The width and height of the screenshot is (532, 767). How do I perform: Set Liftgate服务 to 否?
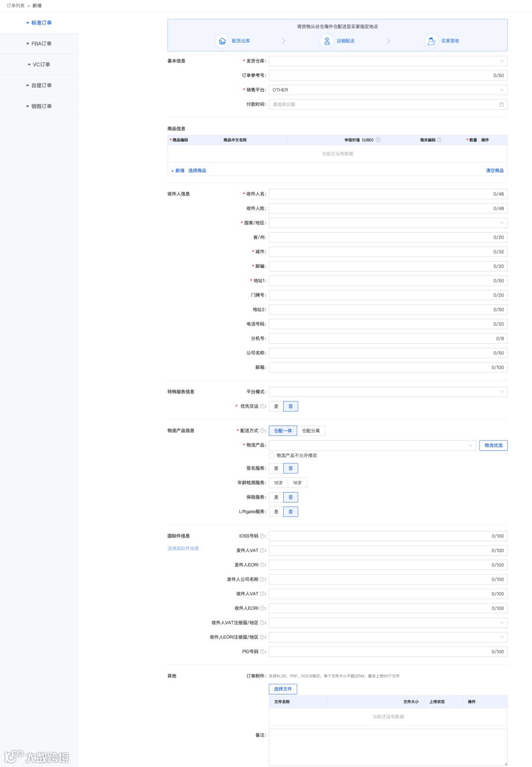pos(291,512)
